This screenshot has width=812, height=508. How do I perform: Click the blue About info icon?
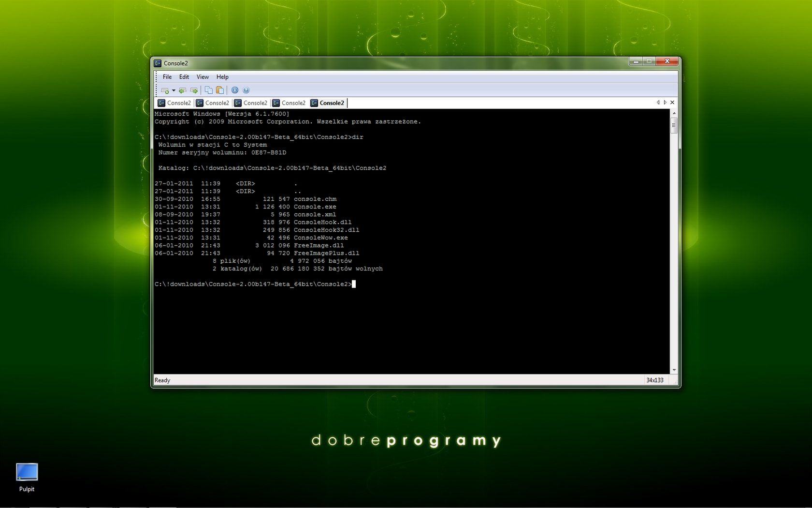tap(235, 90)
